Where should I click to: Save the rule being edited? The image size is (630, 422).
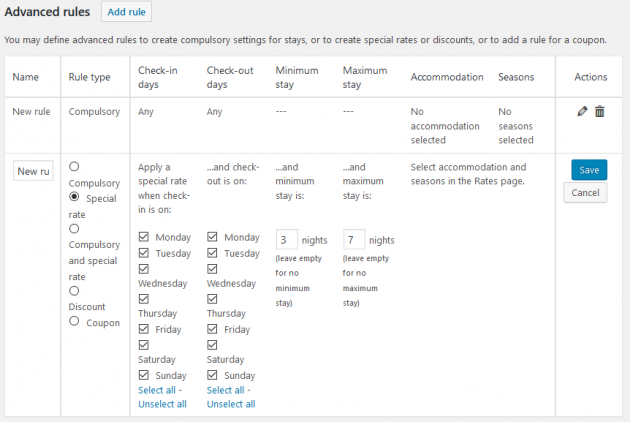pos(589,170)
